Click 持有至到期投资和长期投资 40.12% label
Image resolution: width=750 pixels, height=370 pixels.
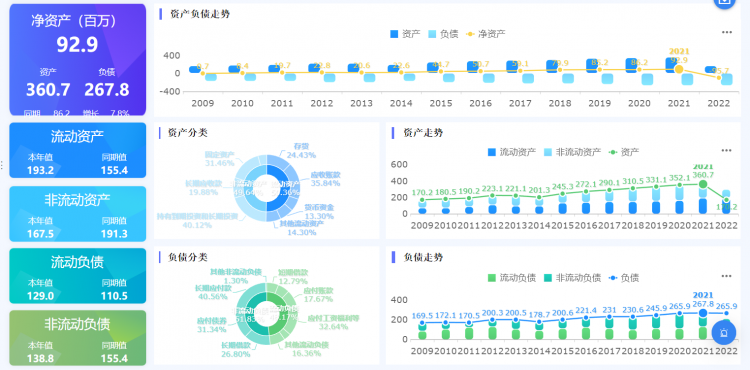[x=198, y=220]
